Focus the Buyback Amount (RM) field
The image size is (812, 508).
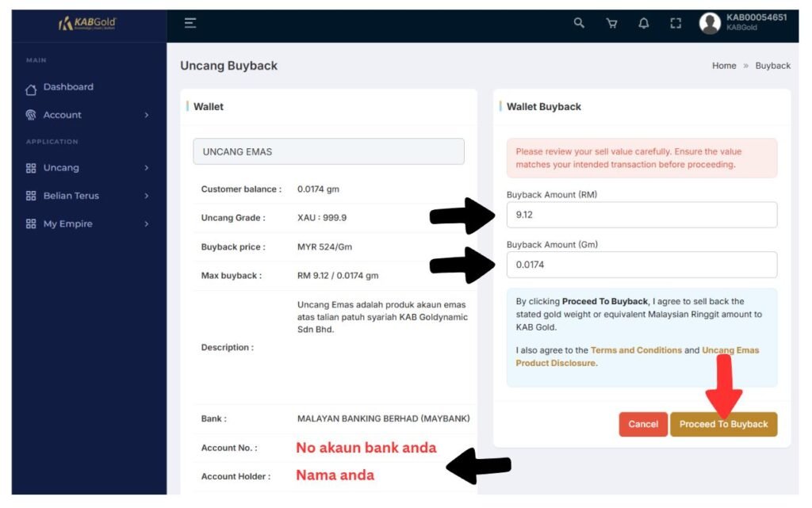642,215
